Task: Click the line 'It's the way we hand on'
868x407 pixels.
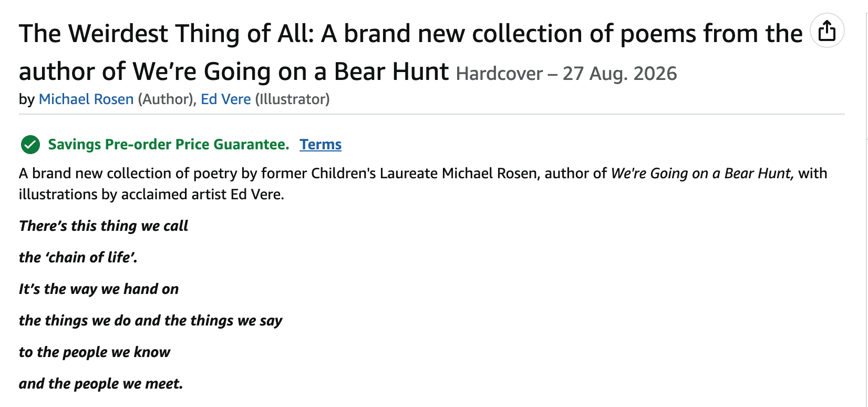Action: point(99,289)
